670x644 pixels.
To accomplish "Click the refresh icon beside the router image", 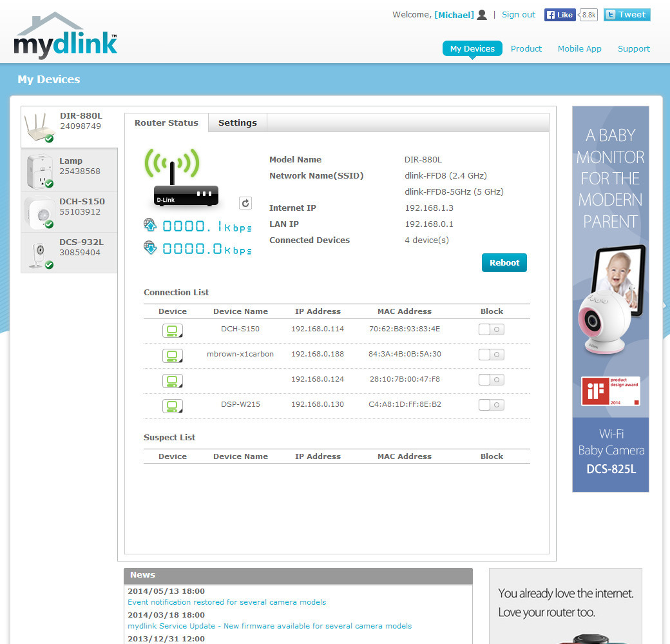I will coord(245,203).
